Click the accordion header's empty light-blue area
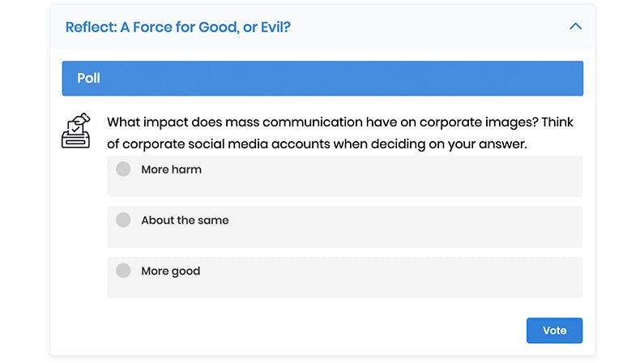Viewport: 644px width, 363px height. click(429, 27)
